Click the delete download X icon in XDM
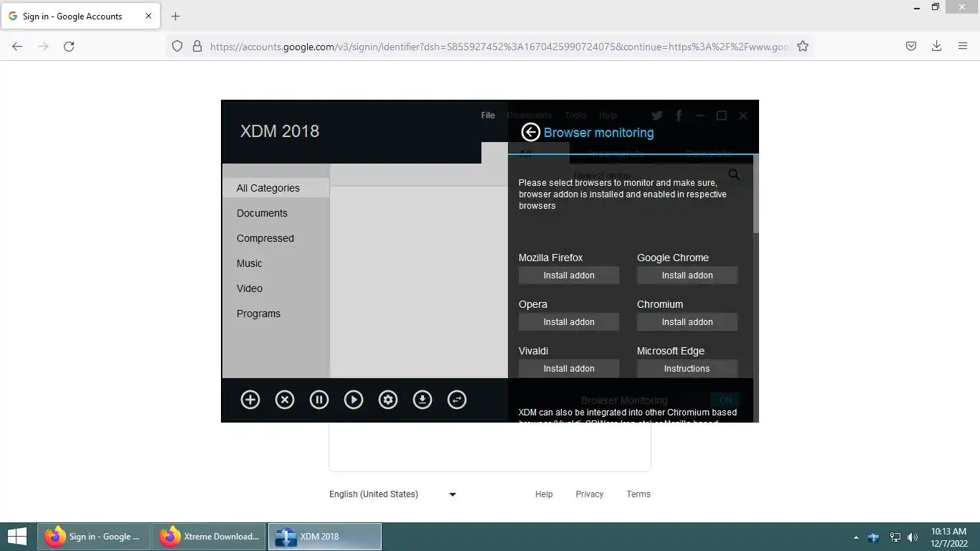 (285, 400)
